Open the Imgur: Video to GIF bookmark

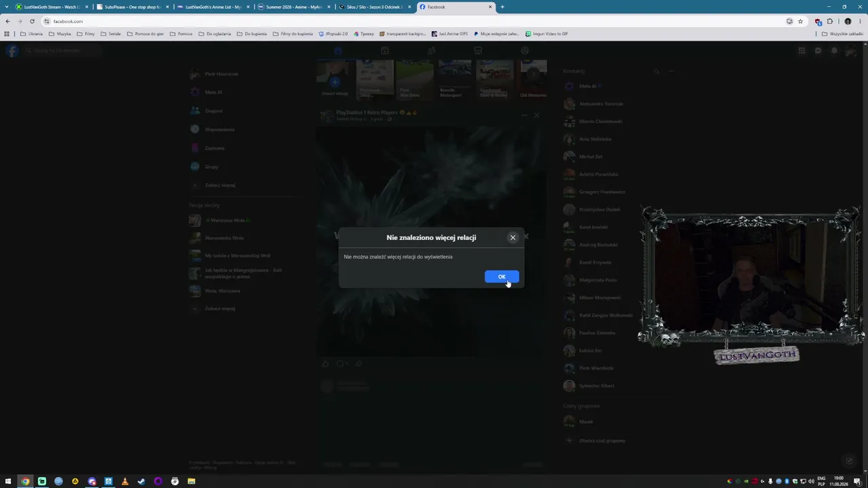(547, 34)
